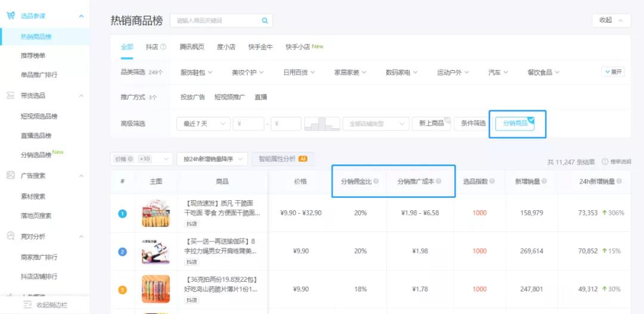Click rank 2 badge icon
The height and width of the screenshot is (314, 644).
point(122,252)
